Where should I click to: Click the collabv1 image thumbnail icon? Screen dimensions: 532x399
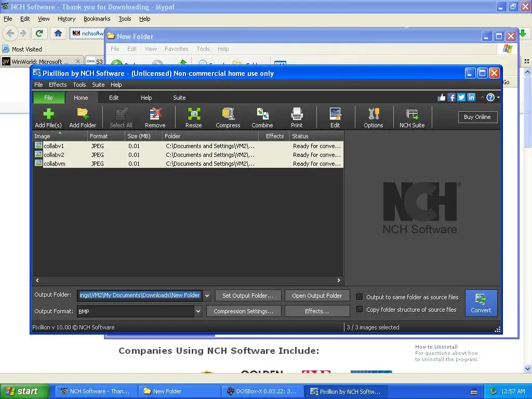pos(38,145)
